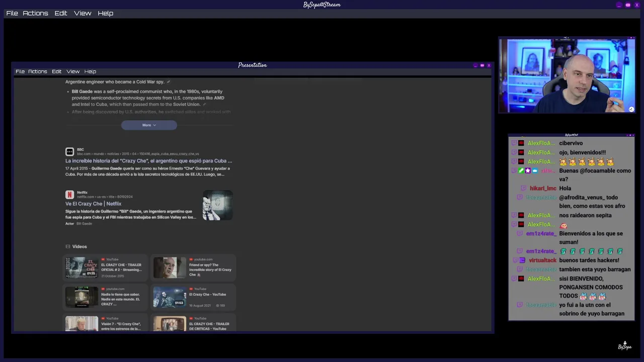Click the Twitch badge beside hikari_lmc
Image resolution: width=644 pixels, height=362 pixels.
(523, 189)
